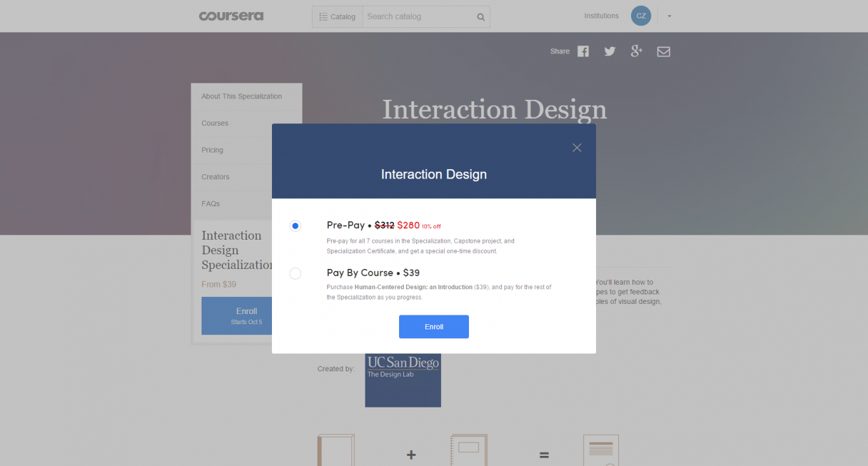Close the Interaction Design enrollment dialog

(x=577, y=147)
